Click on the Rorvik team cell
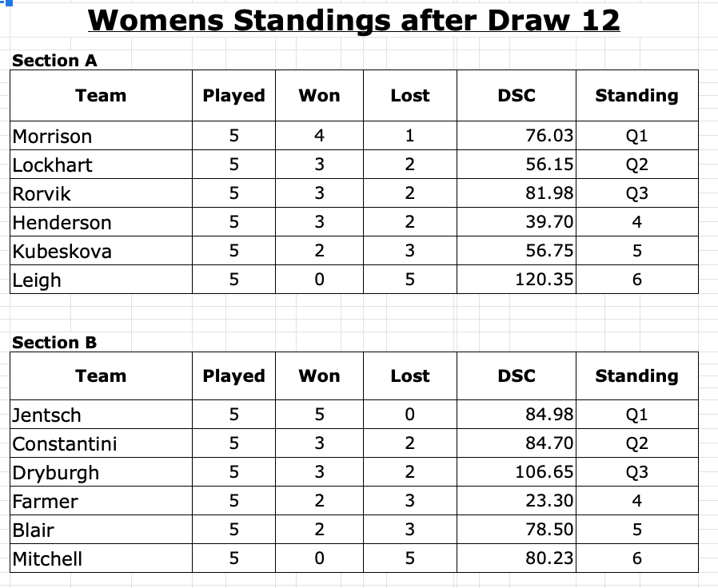Screen dimensions: 718x588 [x=42, y=194]
